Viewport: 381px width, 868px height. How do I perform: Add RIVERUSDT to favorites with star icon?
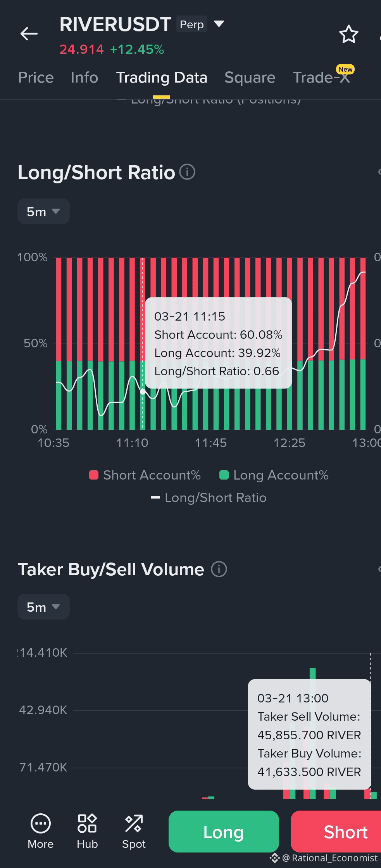tap(348, 34)
